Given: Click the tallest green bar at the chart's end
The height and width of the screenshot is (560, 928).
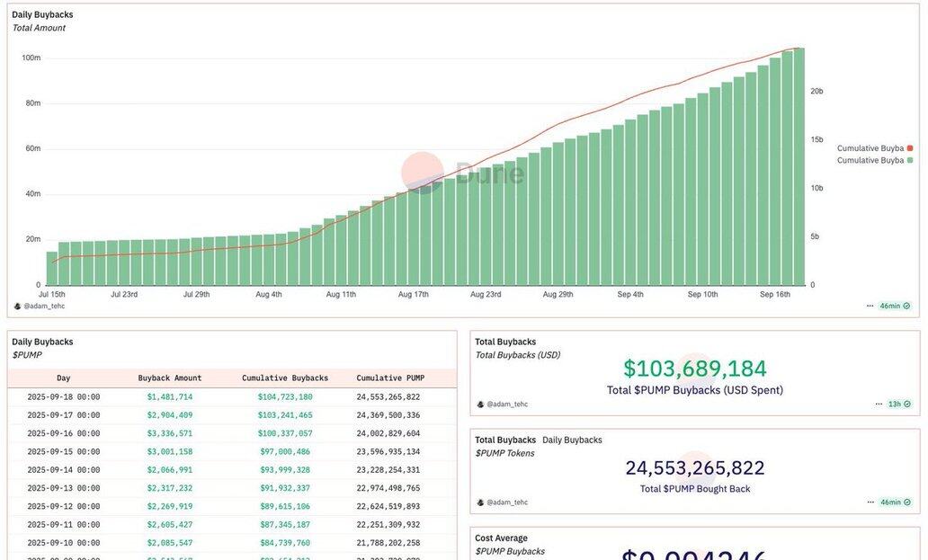Looking at the screenshot, I should point(799,166).
